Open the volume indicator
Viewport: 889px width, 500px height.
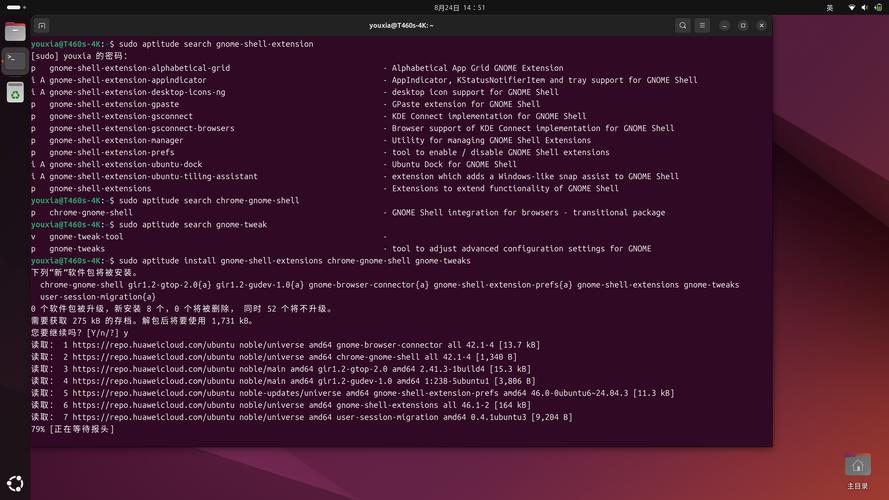click(x=864, y=7)
